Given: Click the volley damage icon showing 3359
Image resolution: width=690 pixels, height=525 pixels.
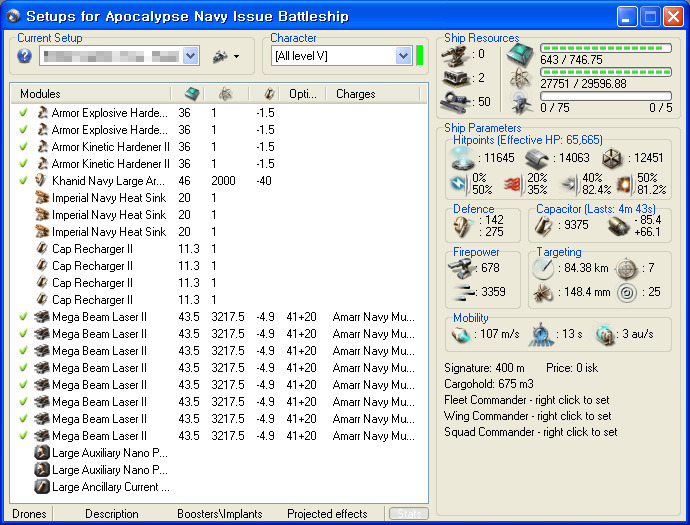Looking at the screenshot, I should (464, 293).
